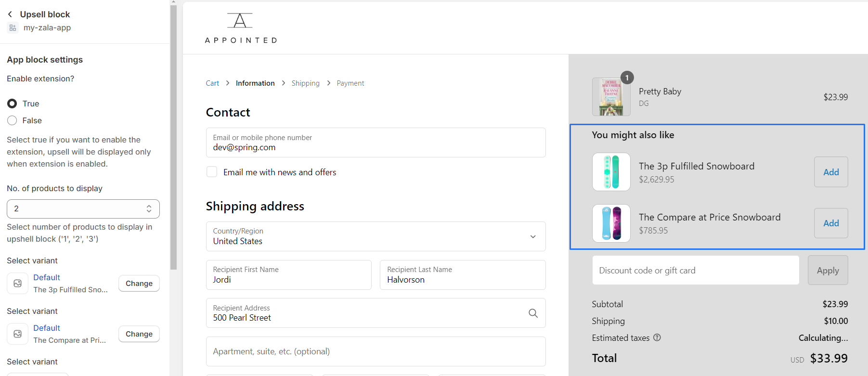Click the Appointed store logo
Viewport: 868px width, 376px height.
coord(240,28)
